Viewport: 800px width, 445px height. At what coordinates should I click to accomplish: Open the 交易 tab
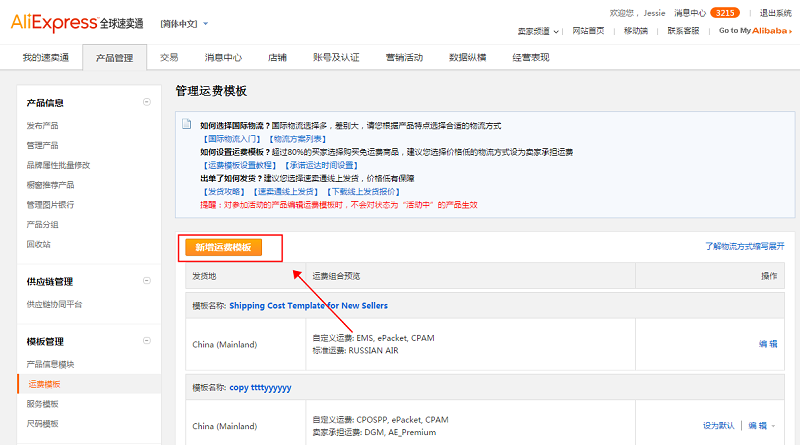tap(169, 57)
